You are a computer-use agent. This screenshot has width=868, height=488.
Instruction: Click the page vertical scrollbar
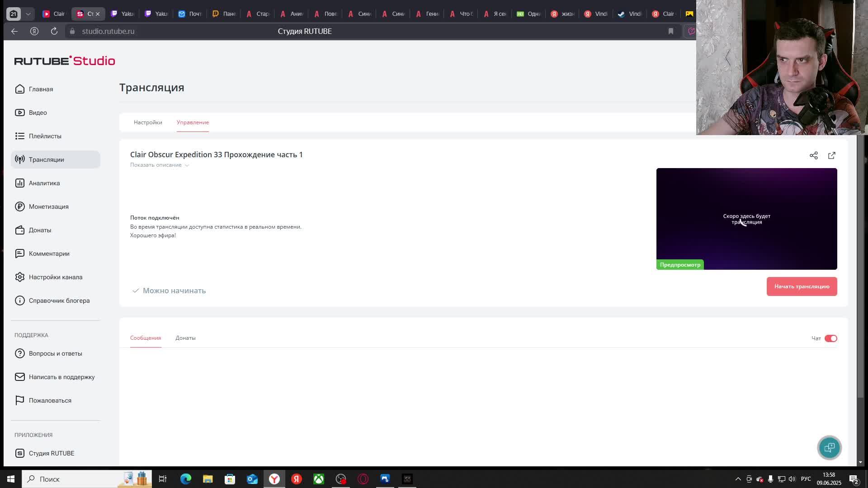click(x=860, y=267)
